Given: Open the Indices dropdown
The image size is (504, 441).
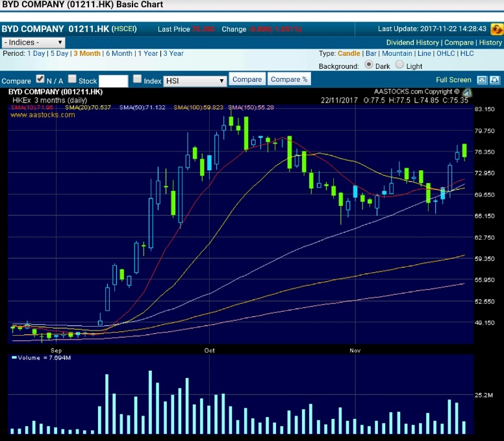Looking at the screenshot, I should [33, 42].
